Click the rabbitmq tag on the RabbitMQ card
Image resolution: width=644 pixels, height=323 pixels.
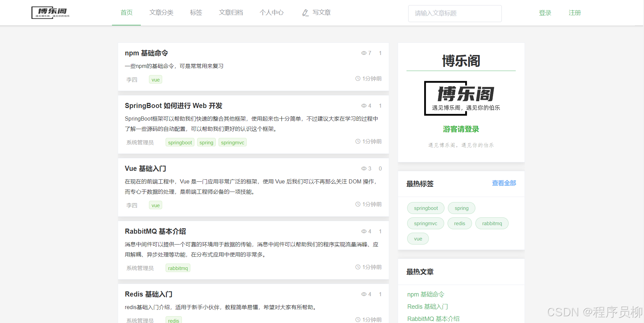[x=178, y=268]
